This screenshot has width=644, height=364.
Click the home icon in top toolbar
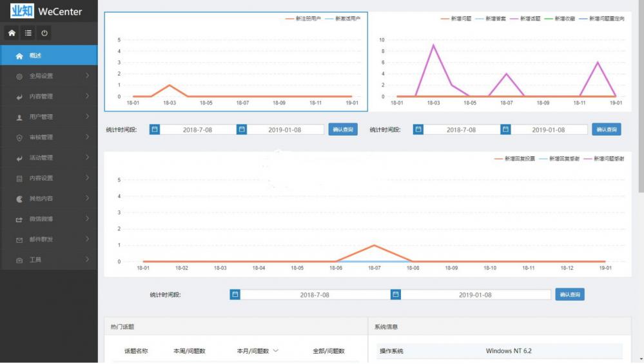pos(12,33)
